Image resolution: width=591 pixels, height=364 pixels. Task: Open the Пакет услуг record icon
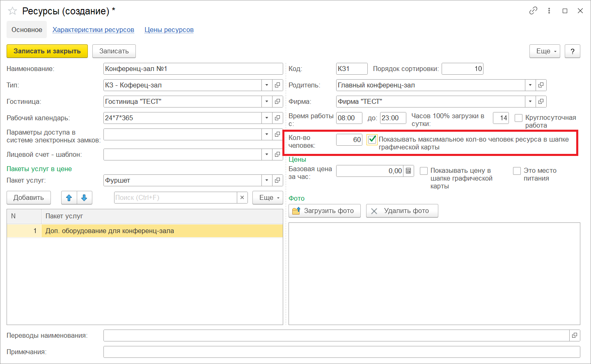tap(277, 180)
